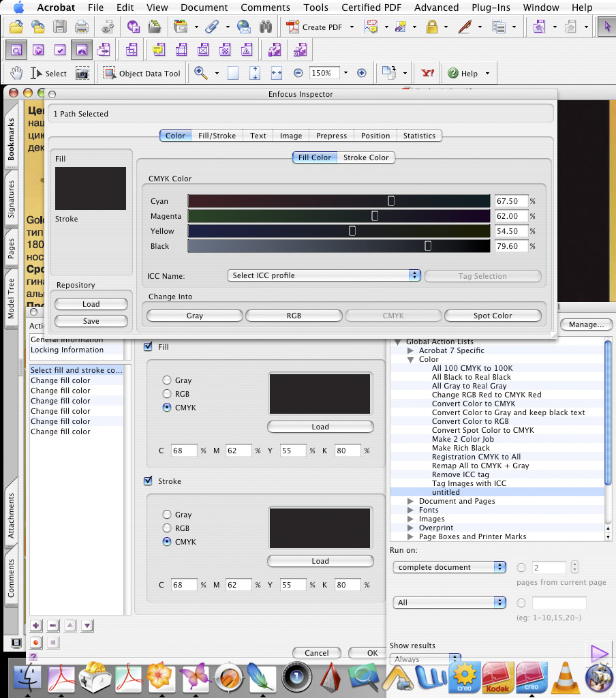Screen dimensions: 616x698
Task: Click the remove action minus icon
Action: pos(53,626)
